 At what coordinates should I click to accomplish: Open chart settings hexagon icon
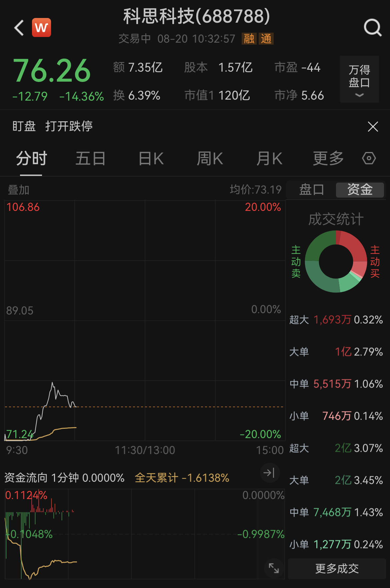pyautogui.click(x=369, y=158)
